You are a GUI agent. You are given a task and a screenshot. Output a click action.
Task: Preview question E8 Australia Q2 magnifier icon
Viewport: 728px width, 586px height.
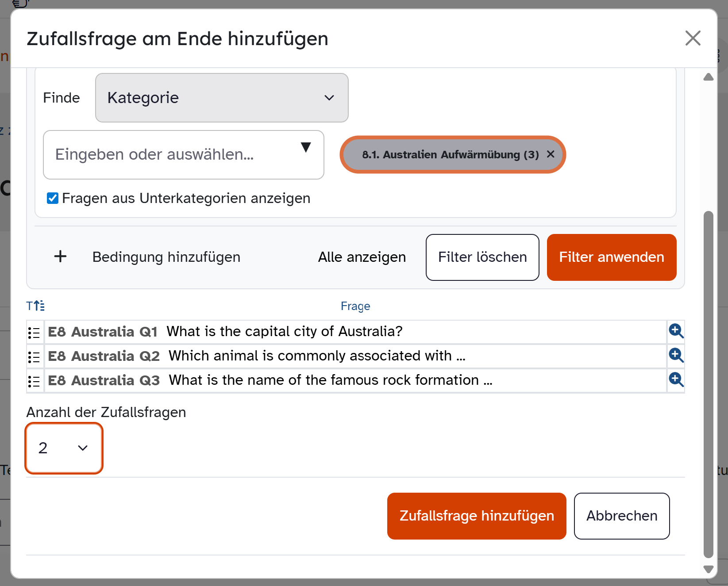click(676, 355)
